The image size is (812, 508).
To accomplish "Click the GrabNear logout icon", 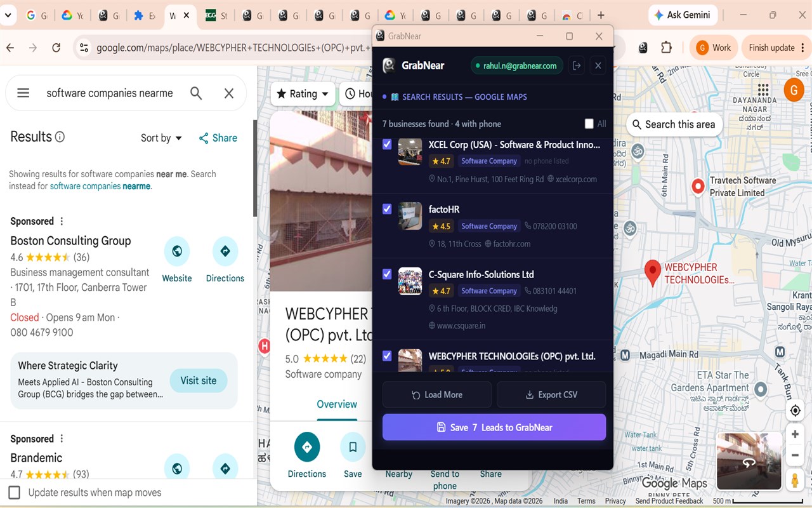I will (x=577, y=65).
